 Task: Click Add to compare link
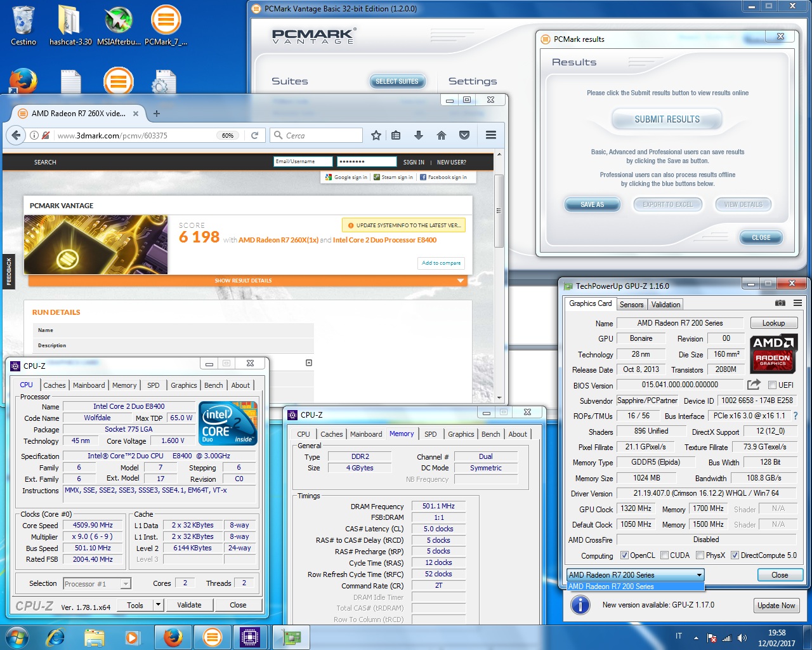tap(442, 263)
